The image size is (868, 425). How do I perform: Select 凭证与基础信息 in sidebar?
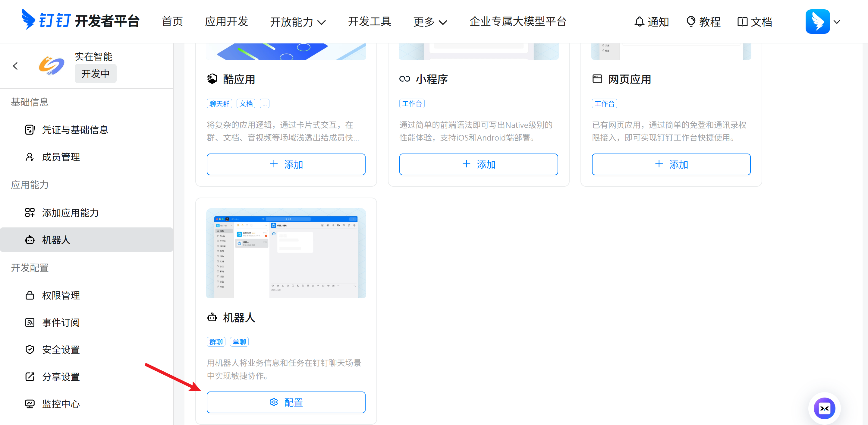(75, 130)
